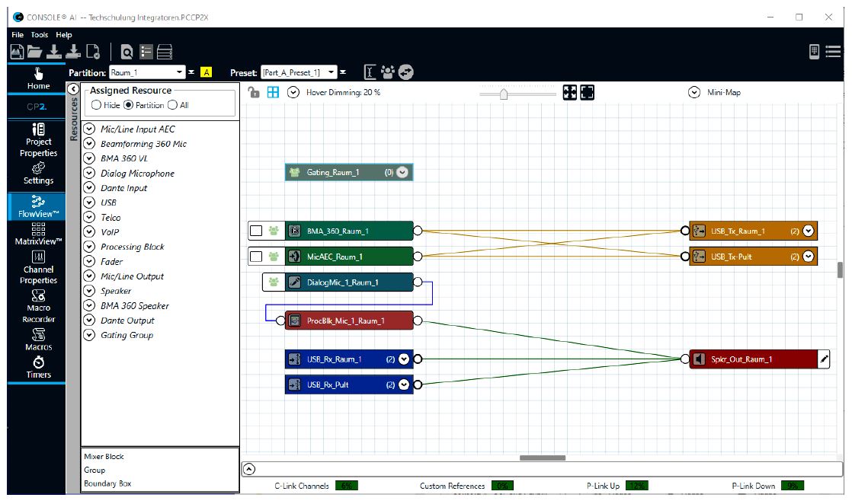Click the zoom slider handle

pyautogui.click(x=503, y=93)
